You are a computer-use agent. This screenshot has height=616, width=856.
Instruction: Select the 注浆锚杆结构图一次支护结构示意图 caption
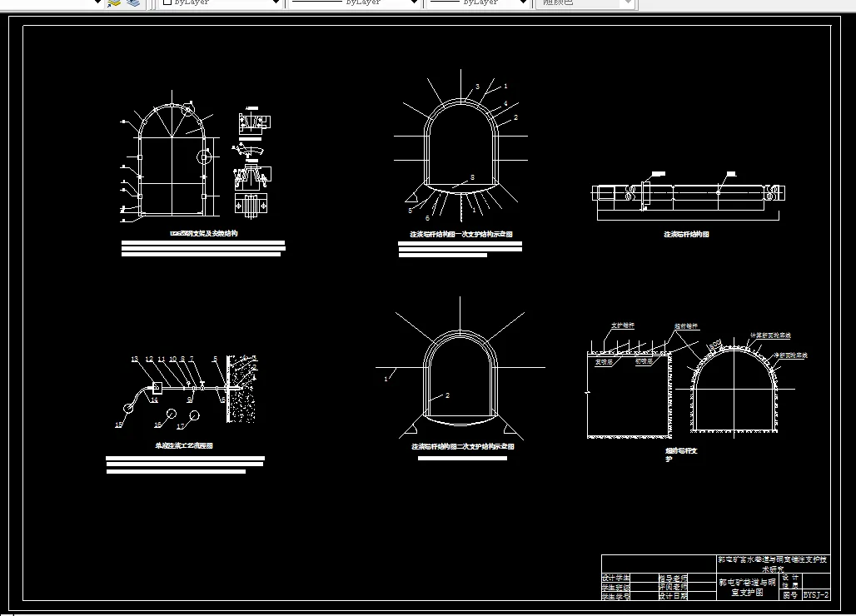pyautogui.click(x=460, y=234)
